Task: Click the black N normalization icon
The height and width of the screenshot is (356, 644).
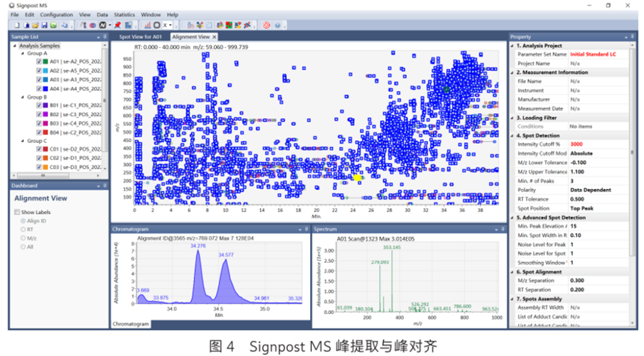Action: point(103,25)
